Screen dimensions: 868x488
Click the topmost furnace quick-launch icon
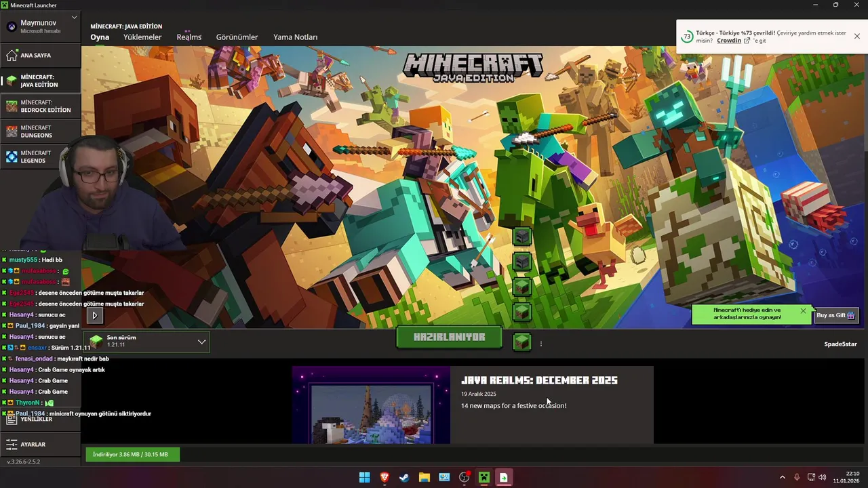[x=521, y=237]
